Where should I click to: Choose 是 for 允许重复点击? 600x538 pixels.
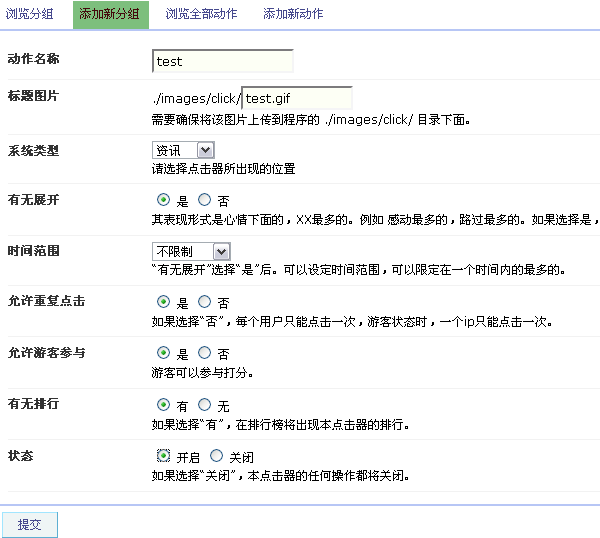(x=163, y=302)
